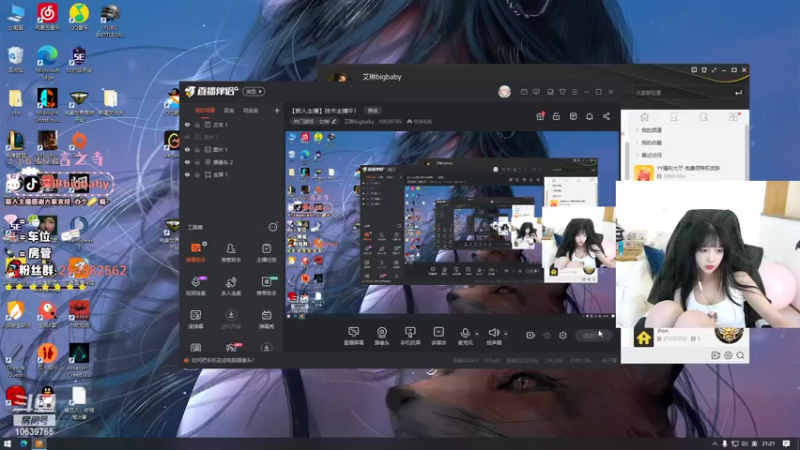Click the search icon at YY window bottom
This screenshot has width=800, height=450.
coord(740,355)
